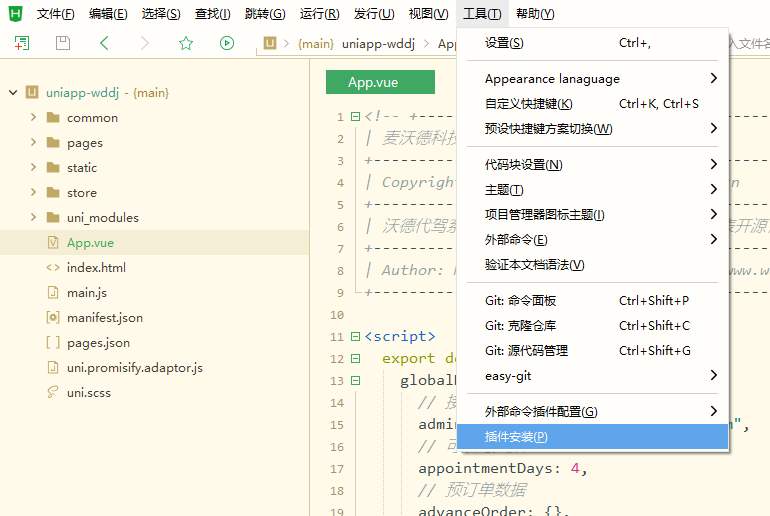This screenshot has height=516, width=770.
Task: Click the manifest.json gear file icon
Action: pos(53,318)
